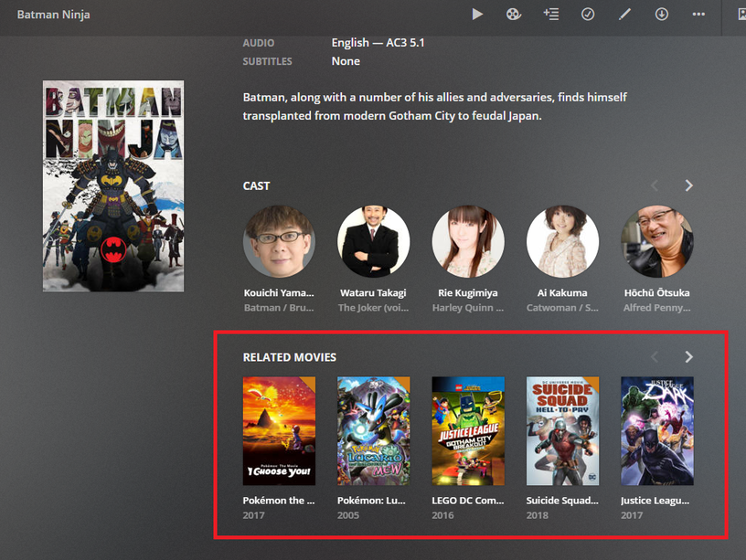
Task: Open the three-dot more options menu
Action: 698,15
